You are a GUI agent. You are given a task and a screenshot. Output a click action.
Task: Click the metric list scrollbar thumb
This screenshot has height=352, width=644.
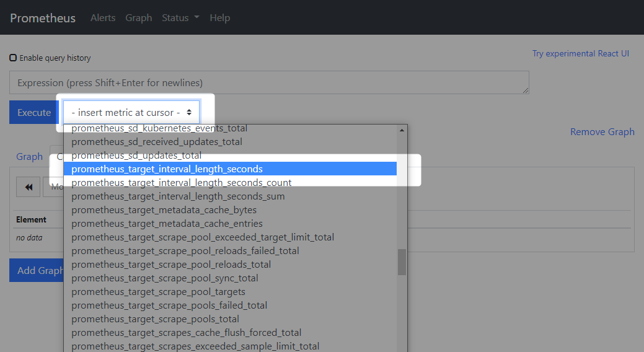click(x=402, y=262)
